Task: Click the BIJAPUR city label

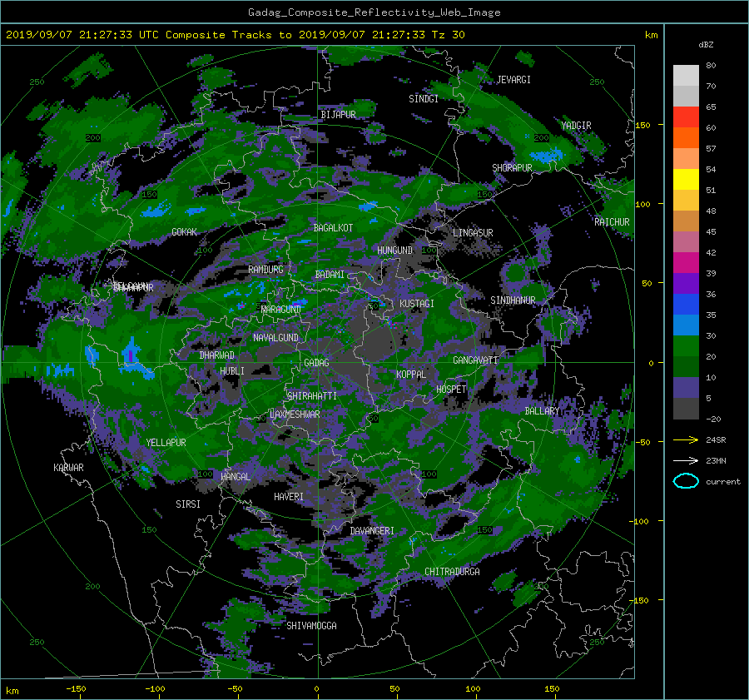Action: tap(338, 115)
